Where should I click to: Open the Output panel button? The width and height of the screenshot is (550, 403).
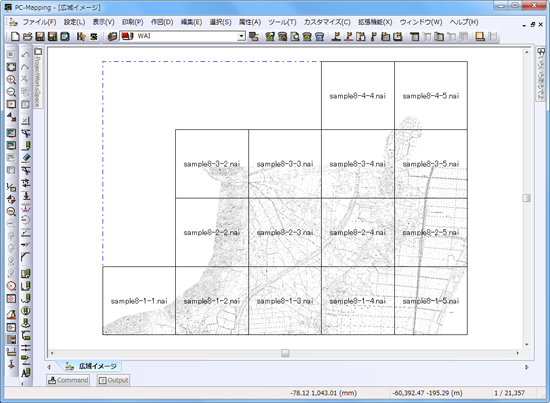click(x=113, y=380)
